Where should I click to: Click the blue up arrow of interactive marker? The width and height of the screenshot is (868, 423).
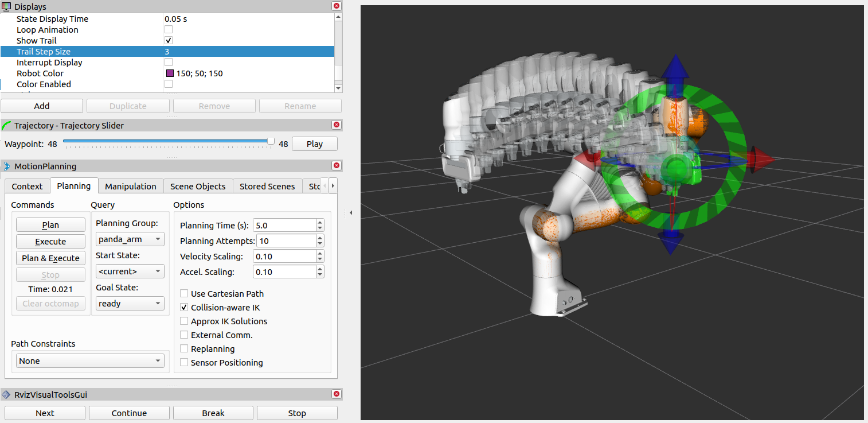675,67
